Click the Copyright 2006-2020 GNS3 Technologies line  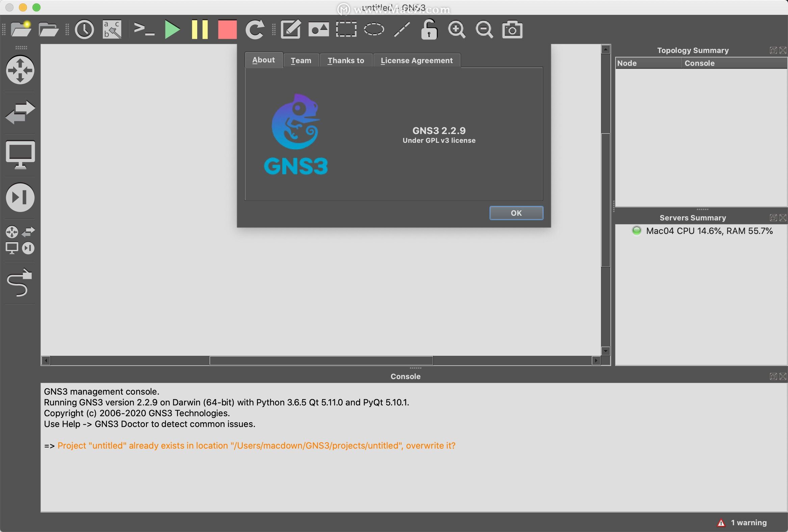click(x=137, y=413)
